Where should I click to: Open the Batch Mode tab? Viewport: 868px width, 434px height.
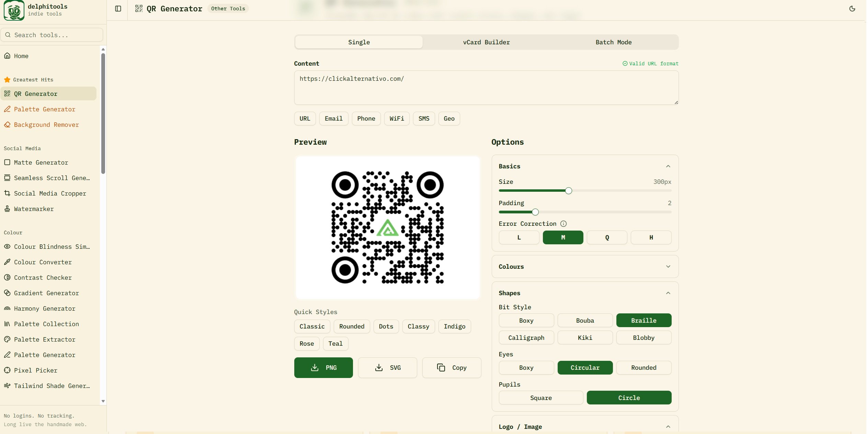[614, 42]
